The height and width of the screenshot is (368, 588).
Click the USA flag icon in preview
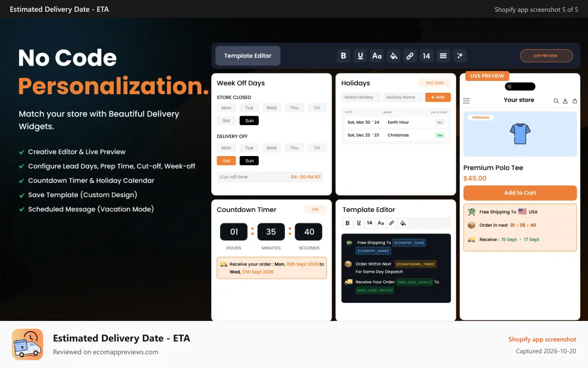522,212
